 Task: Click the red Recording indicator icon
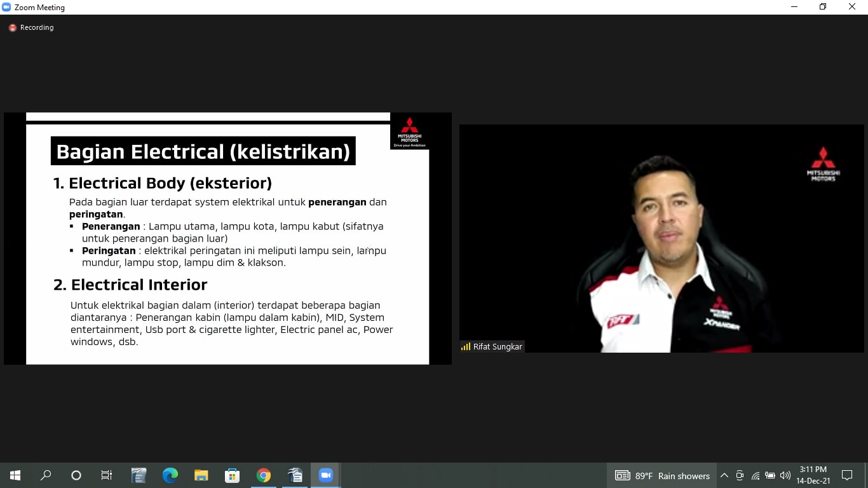pos(12,28)
